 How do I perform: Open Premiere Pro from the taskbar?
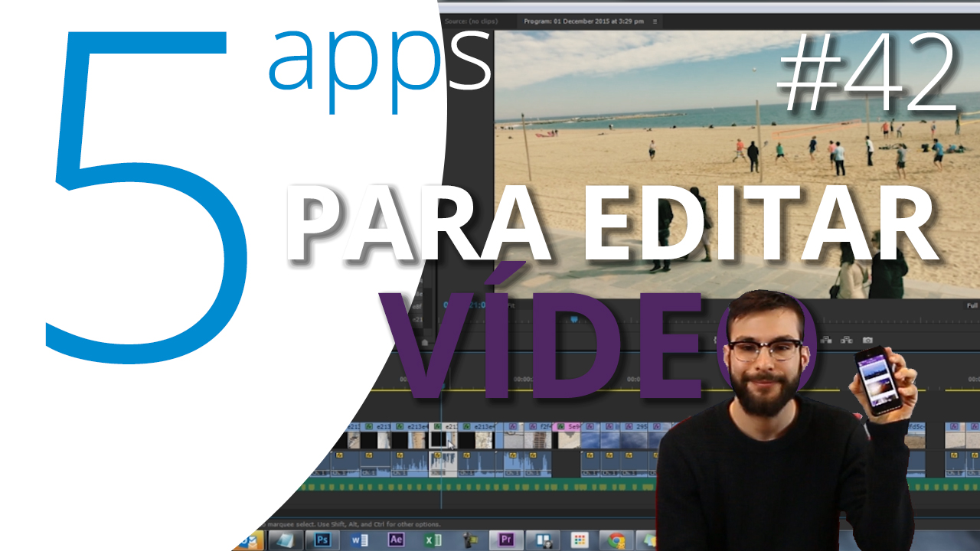pos(506,540)
